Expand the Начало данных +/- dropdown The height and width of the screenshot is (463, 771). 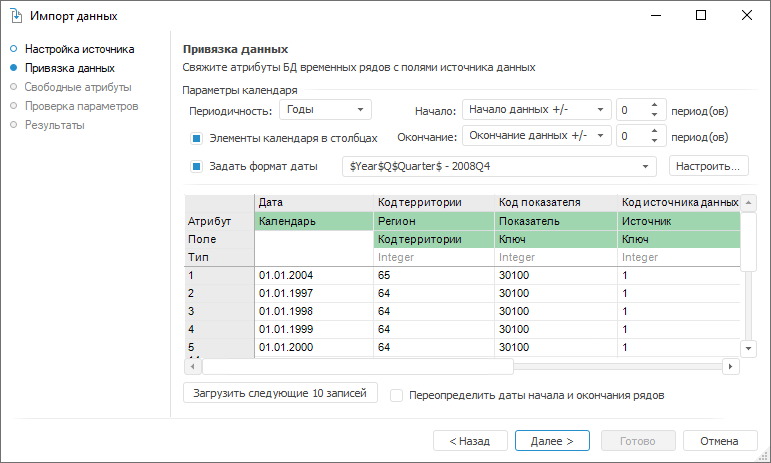click(x=600, y=110)
